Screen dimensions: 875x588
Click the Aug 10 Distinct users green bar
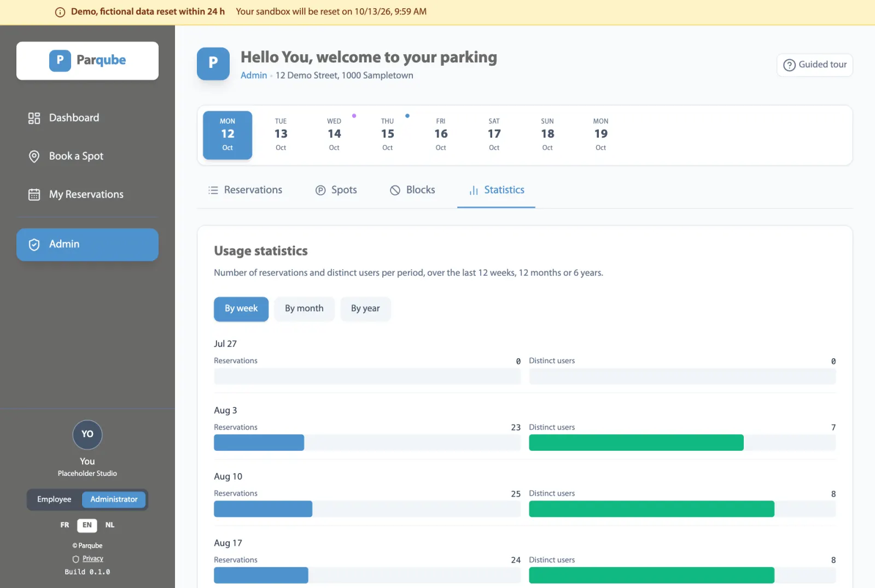point(651,509)
